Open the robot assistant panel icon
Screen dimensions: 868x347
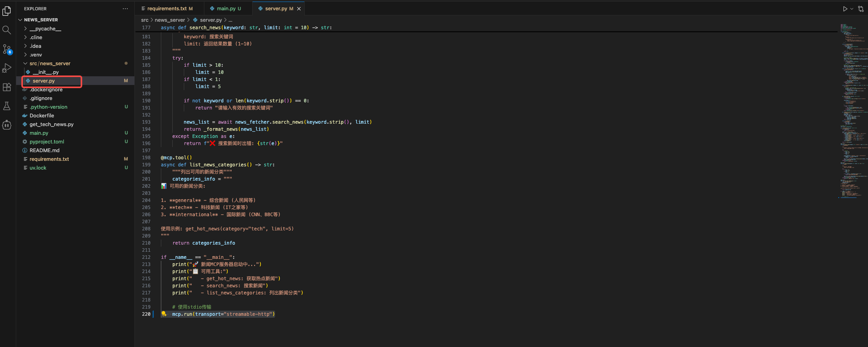pyautogui.click(x=7, y=125)
